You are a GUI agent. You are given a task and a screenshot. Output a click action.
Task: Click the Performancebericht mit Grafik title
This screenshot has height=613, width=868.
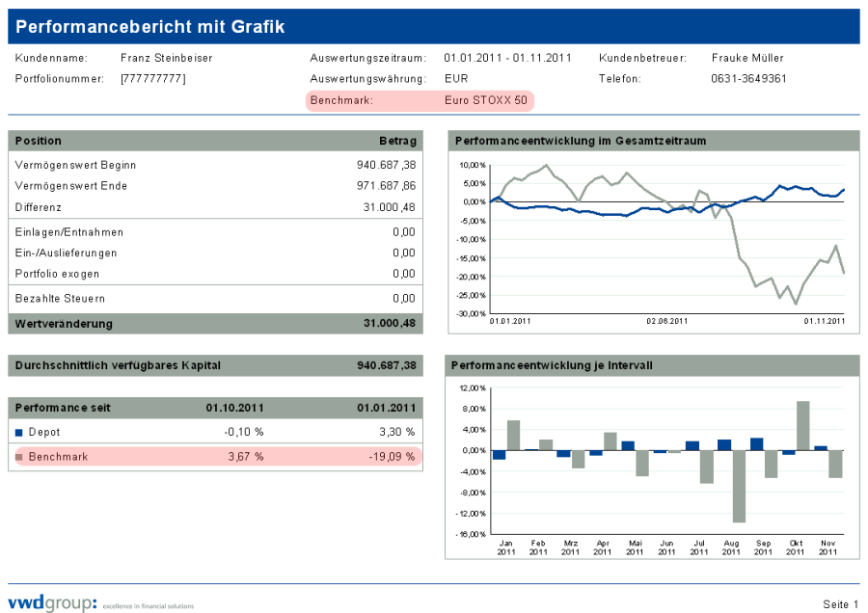point(150,27)
